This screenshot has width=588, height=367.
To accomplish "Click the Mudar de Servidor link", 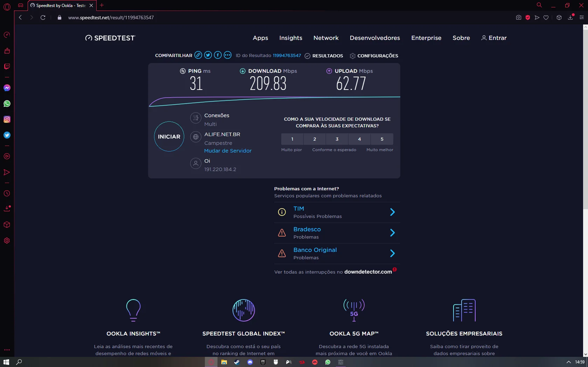I will click(228, 151).
